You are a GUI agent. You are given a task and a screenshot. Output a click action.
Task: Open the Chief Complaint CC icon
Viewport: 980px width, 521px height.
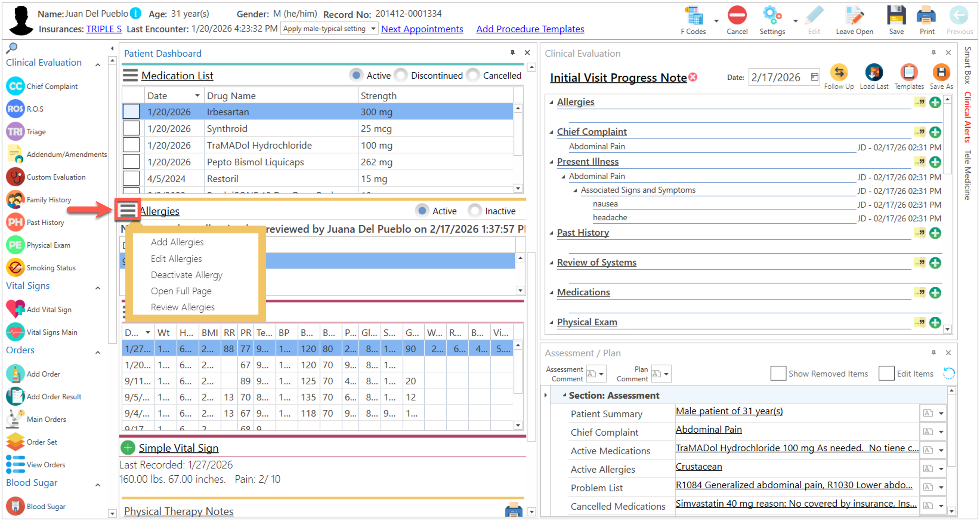click(x=15, y=87)
